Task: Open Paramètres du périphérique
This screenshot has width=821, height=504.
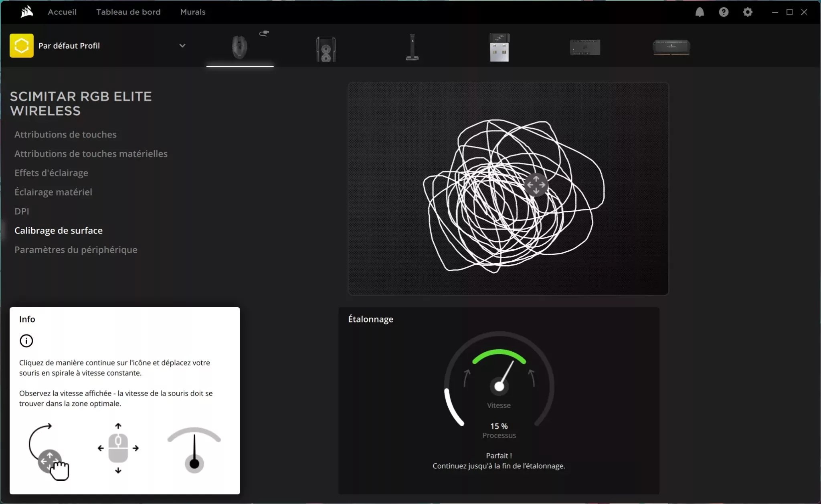Action: point(76,250)
